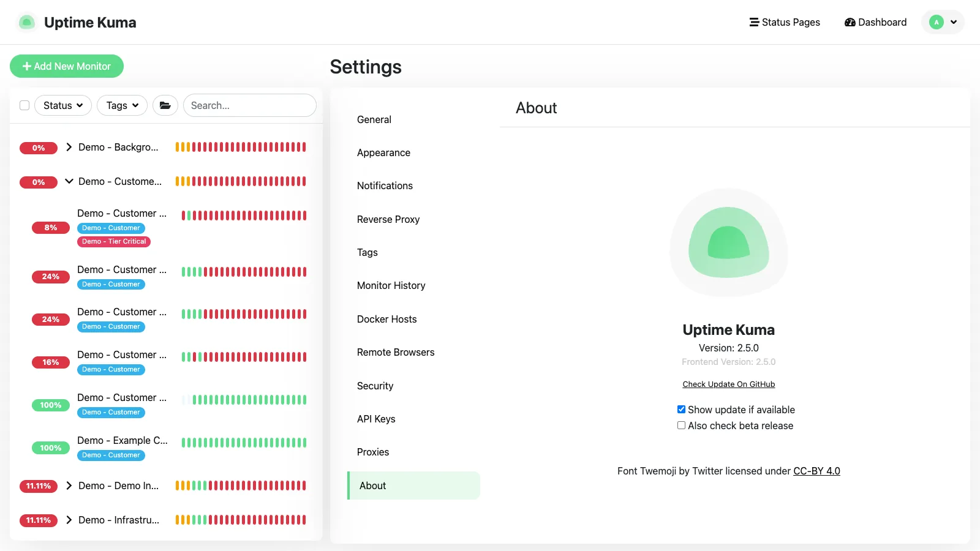
Task: Open Remote Browsers settings
Action: coord(413,353)
